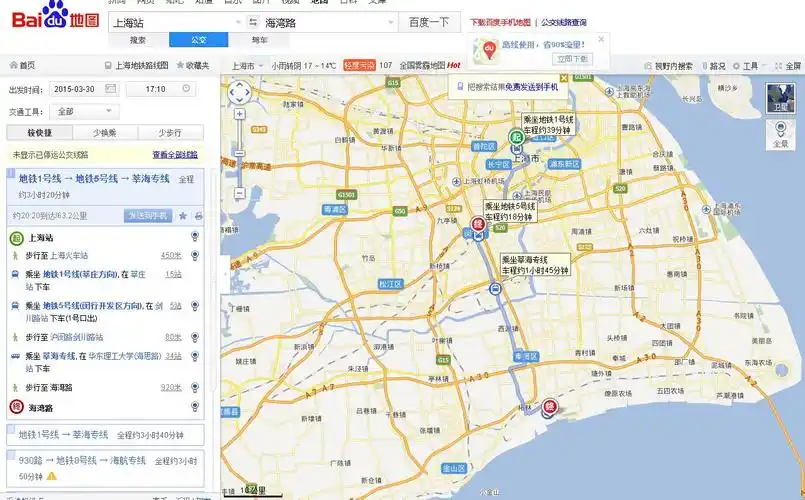The image size is (805, 500).
Task: Click the map pan direction control
Action: [240, 93]
